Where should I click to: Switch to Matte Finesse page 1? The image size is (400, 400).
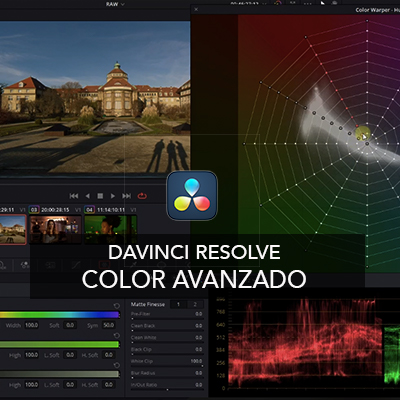pyautogui.click(x=178, y=304)
